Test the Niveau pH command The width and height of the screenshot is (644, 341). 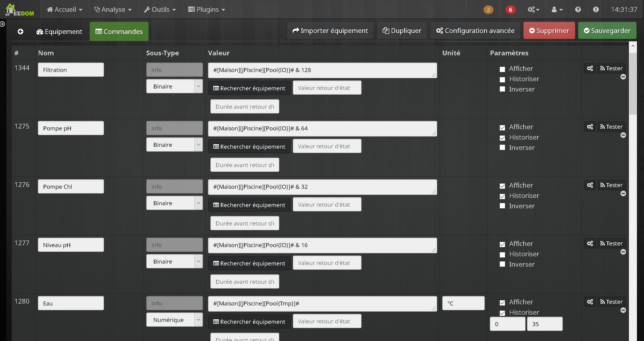coord(611,243)
